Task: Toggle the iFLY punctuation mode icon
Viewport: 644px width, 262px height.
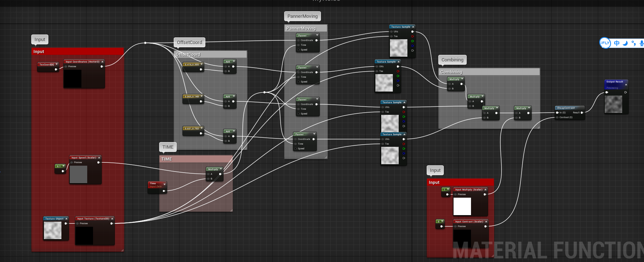Action: [633, 43]
